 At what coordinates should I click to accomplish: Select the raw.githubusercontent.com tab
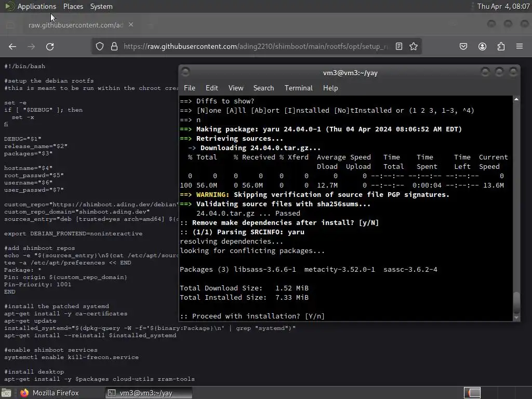coord(76,25)
